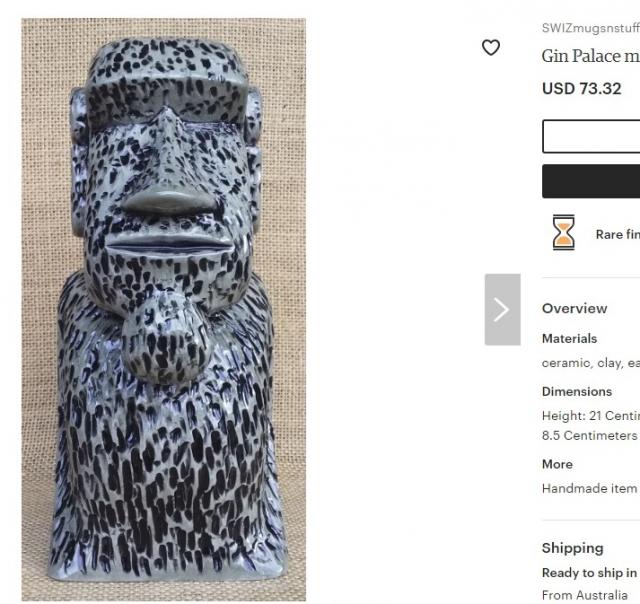Click the USD 73.32 price
Viewport: 640px width, 604px height.
[x=580, y=88]
